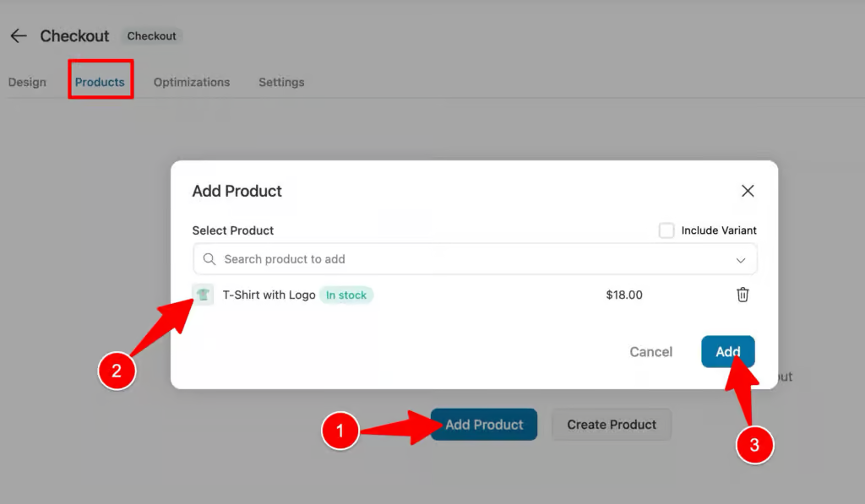Click the magnifier icon in search field
Screen dimensions: 865x504
(x=208, y=259)
